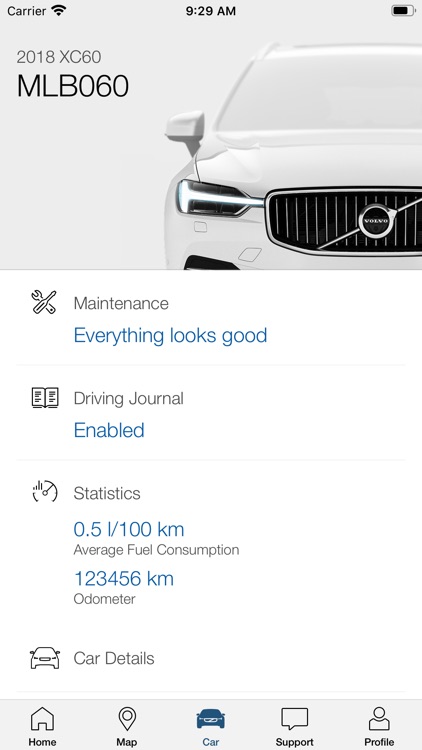Viewport: 422px width, 750px height.
Task: Open the Support chat tab
Action: [294, 726]
